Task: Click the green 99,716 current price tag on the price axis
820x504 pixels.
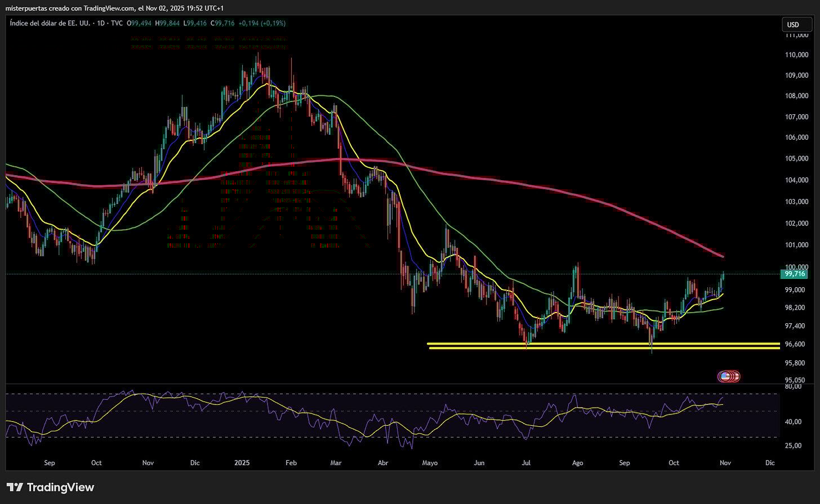Action: tap(793, 274)
